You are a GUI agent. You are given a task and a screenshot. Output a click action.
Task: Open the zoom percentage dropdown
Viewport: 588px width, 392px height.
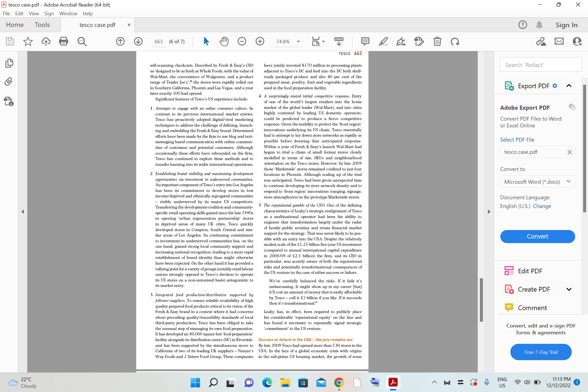pyautogui.click(x=298, y=41)
